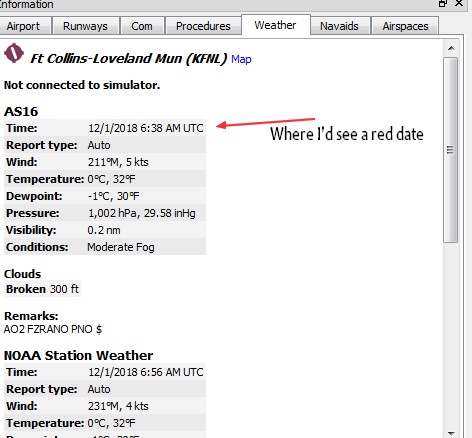This screenshot has height=438, width=472.
Task: Select the Com tab
Action: (x=142, y=26)
